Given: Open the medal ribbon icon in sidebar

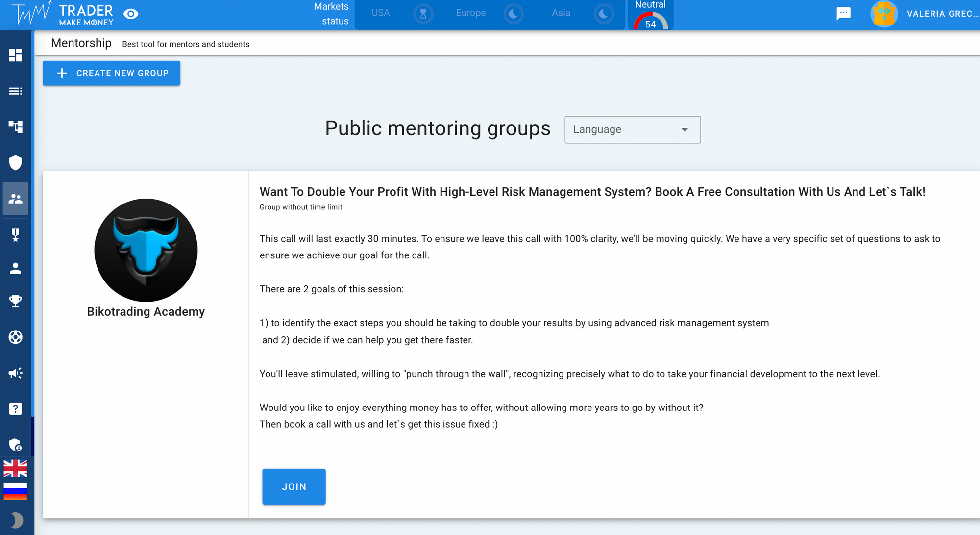Looking at the screenshot, I should coord(16,234).
